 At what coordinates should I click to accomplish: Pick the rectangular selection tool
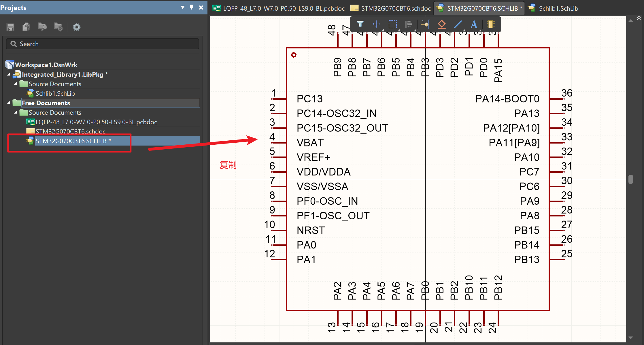coord(393,24)
